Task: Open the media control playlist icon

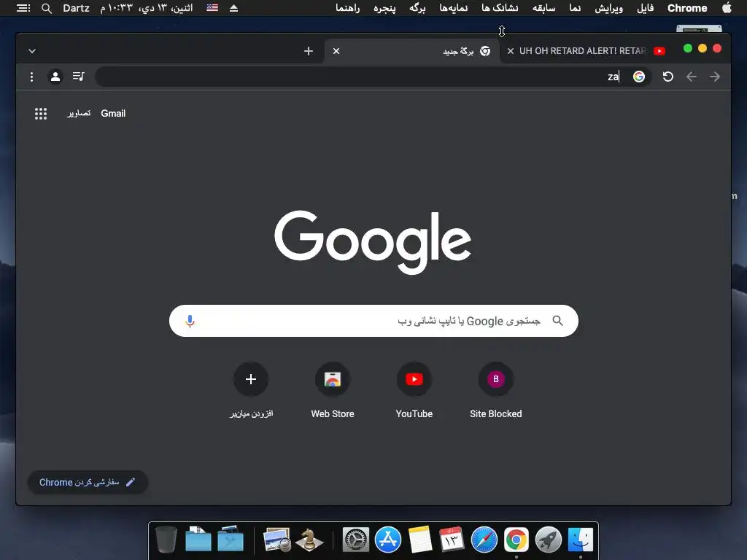Action: [79, 76]
